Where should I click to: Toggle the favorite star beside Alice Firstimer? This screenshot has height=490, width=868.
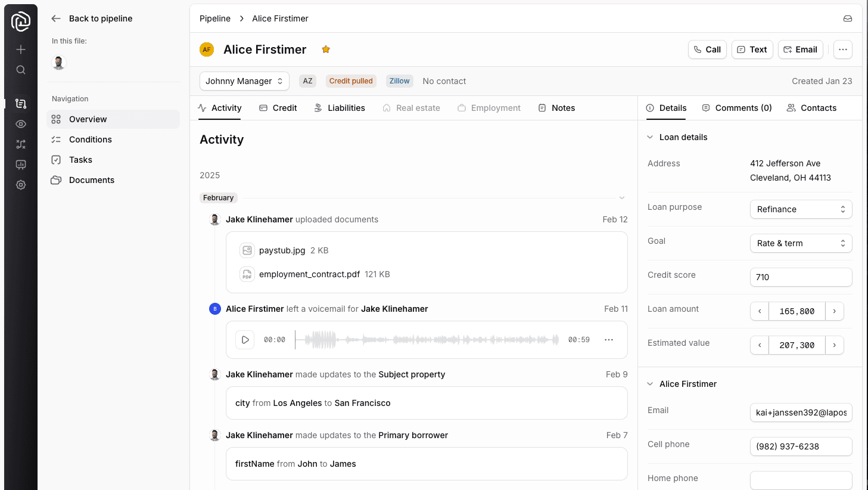click(x=325, y=49)
